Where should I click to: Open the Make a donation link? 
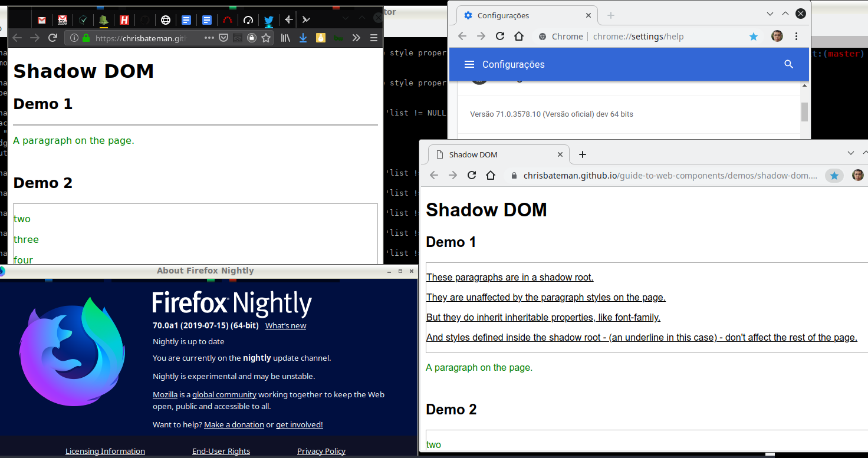click(234, 424)
